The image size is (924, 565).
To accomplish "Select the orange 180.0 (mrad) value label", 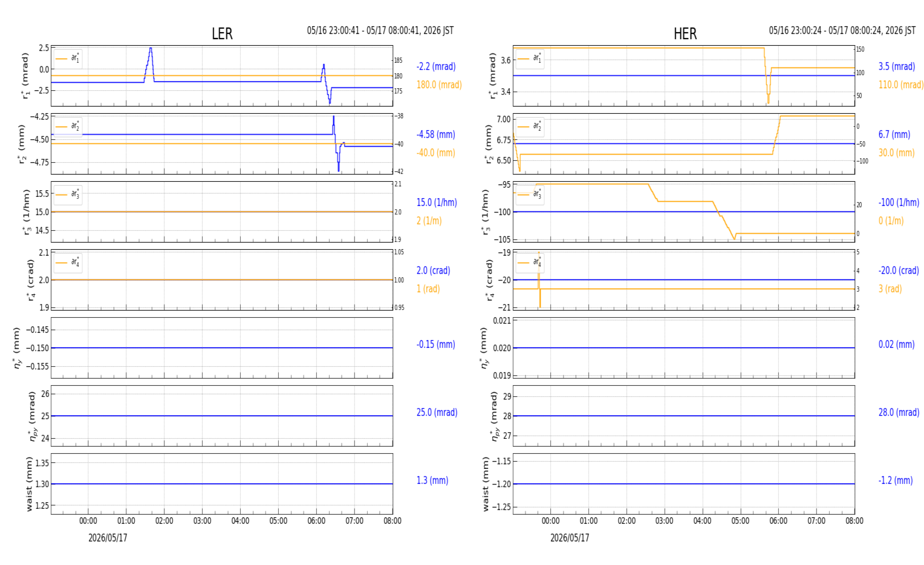I will (439, 85).
